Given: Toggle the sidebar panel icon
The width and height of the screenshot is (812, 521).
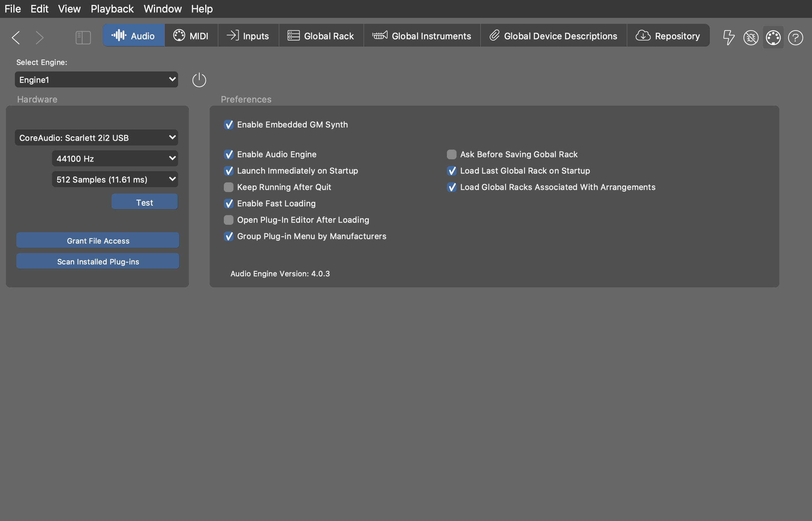Looking at the screenshot, I should [x=83, y=37].
